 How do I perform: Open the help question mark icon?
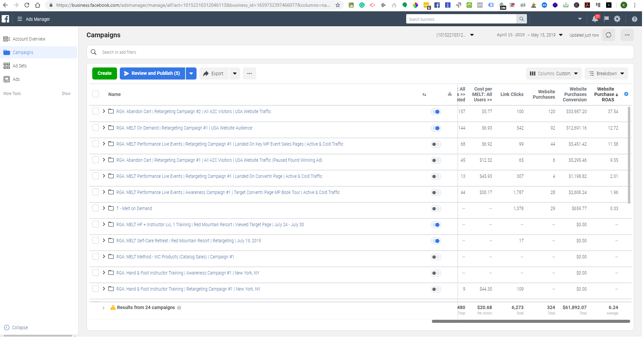[634, 19]
